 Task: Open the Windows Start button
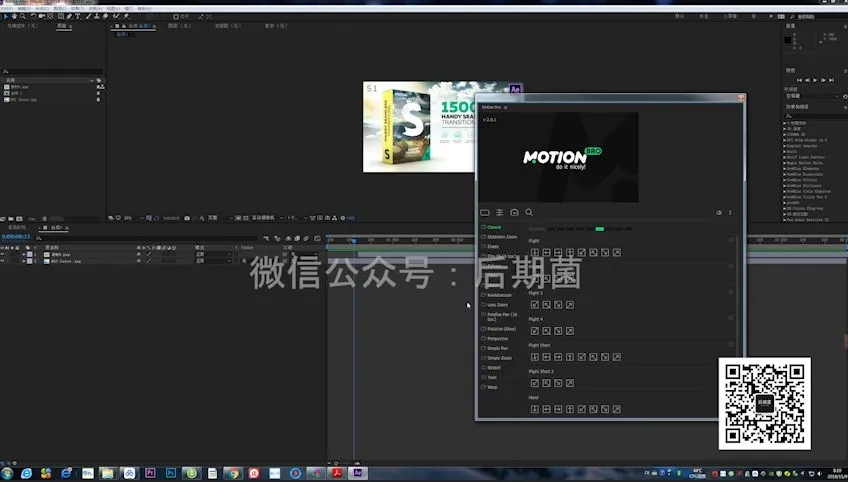click(7, 473)
